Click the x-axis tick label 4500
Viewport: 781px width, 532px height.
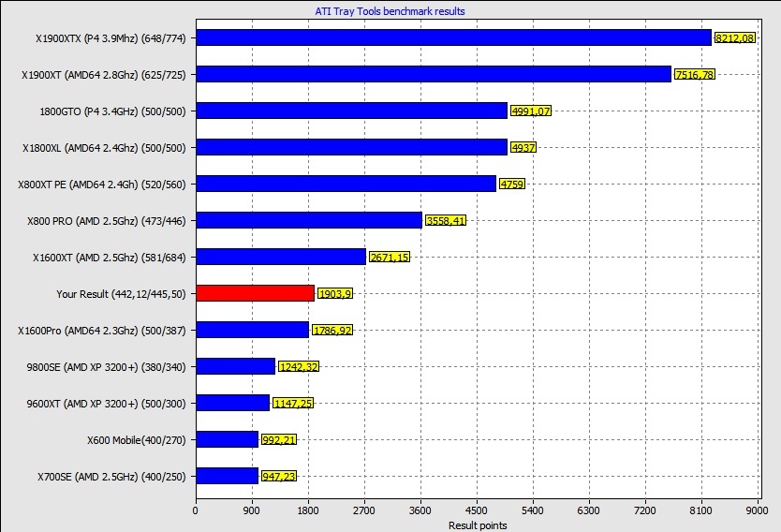coord(476,510)
